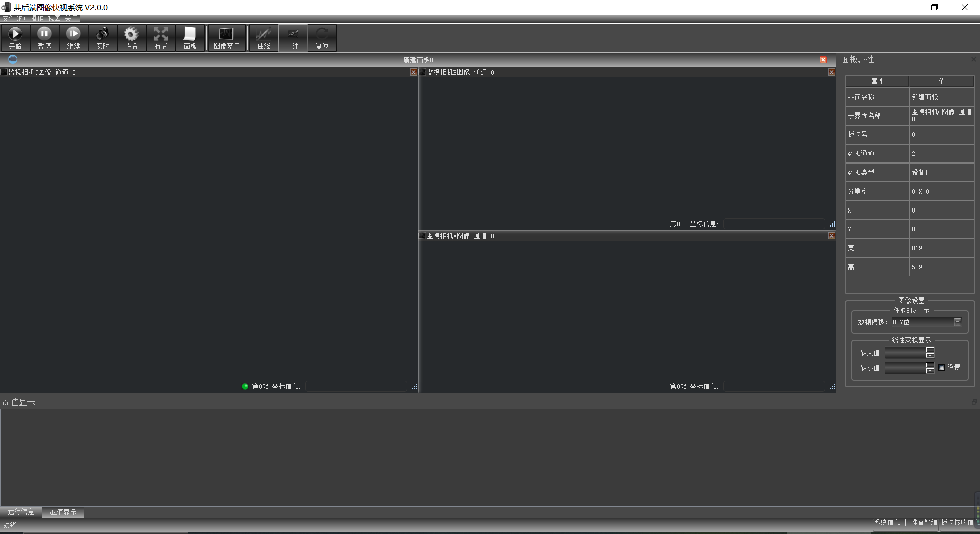The width and height of the screenshot is (980, 534).
Task: Click the 监视相机A图像 title bar icon
Action: [x=423, y=236]
